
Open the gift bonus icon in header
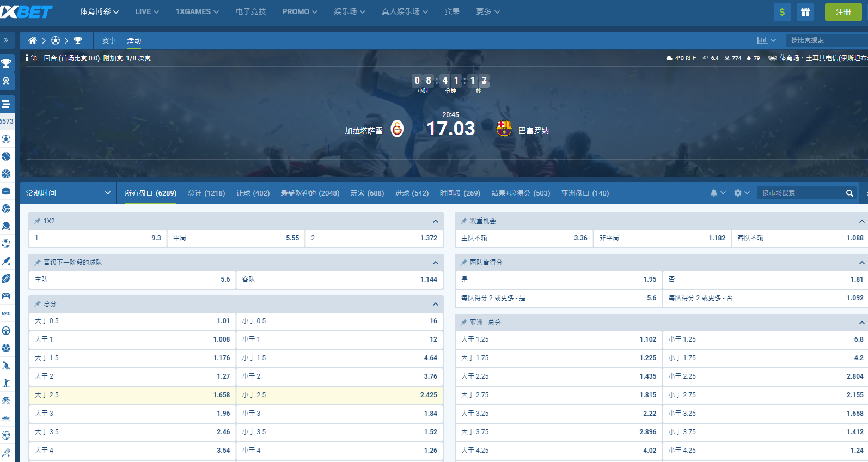coord(805,12)
